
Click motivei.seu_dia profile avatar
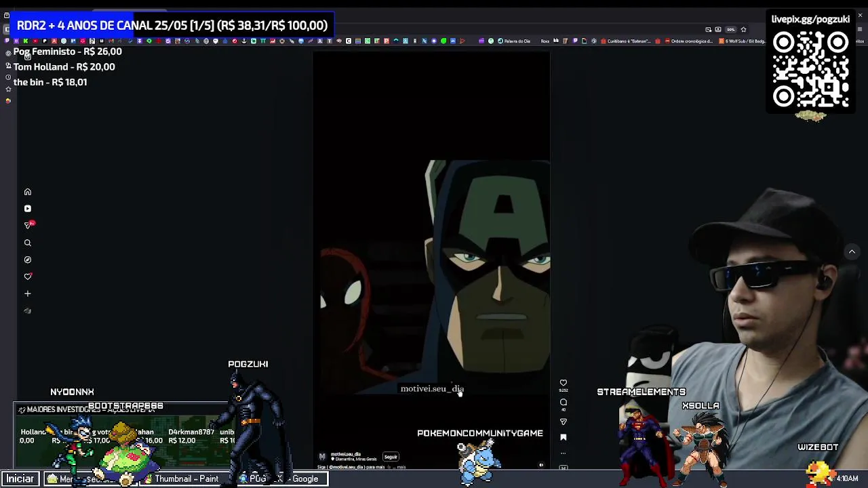(x=322, y=457)
